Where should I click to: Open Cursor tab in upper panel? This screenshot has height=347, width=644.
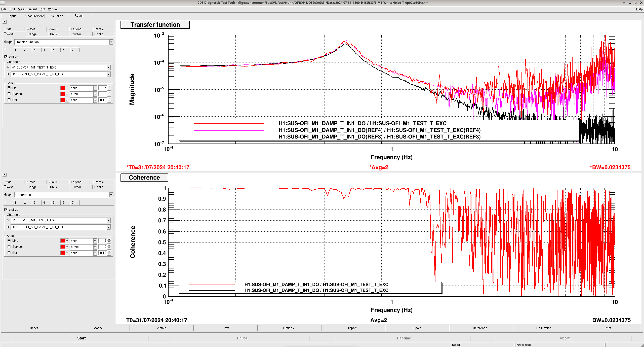pyautogui.click(x=76, y=34)
